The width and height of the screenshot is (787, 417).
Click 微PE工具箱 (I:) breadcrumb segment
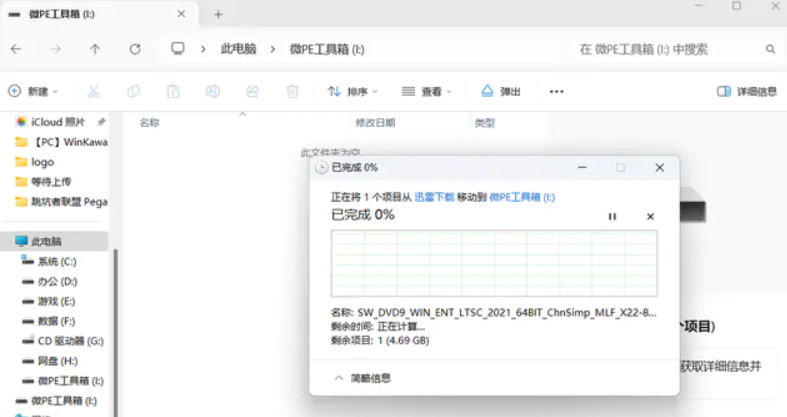tap(327, 49)
